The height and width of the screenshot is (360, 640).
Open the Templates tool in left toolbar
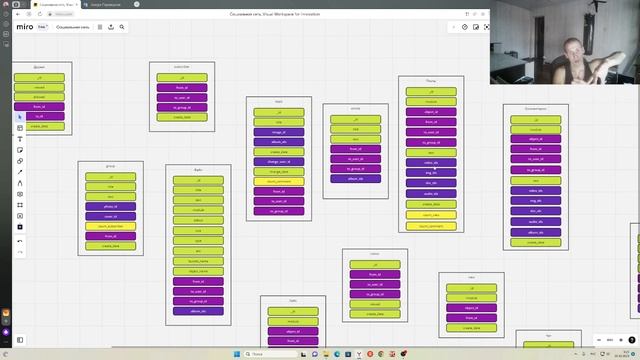pos(20,128)
